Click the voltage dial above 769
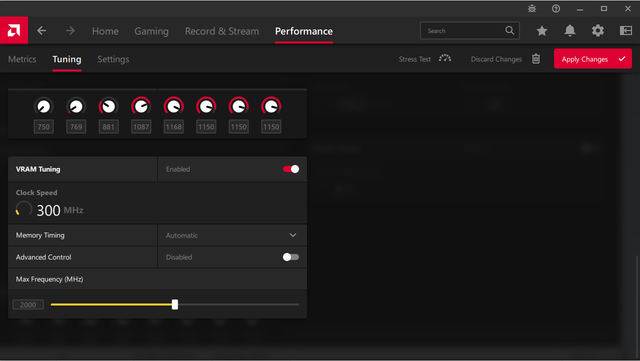The width and height of the screenshot is (640, 361). click(x=76, y=107)
